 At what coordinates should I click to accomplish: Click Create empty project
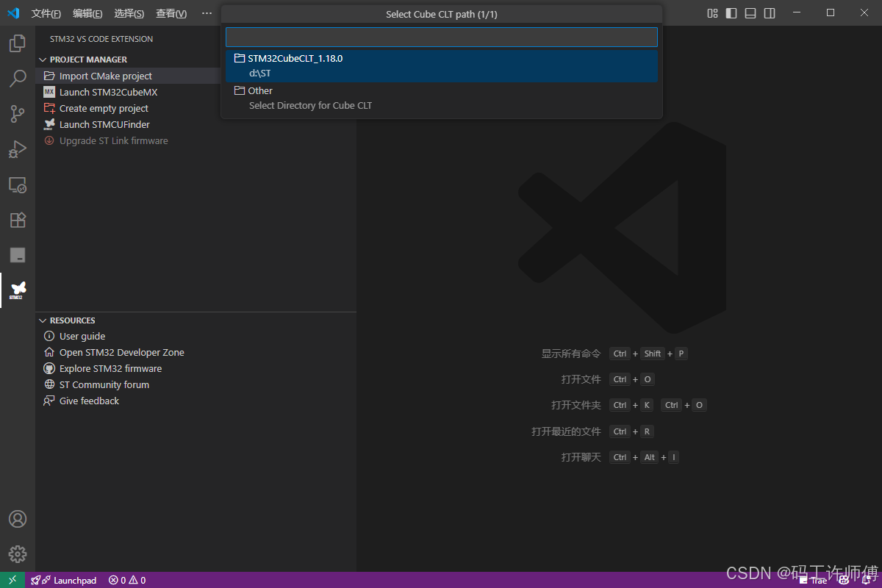[104, 108]
